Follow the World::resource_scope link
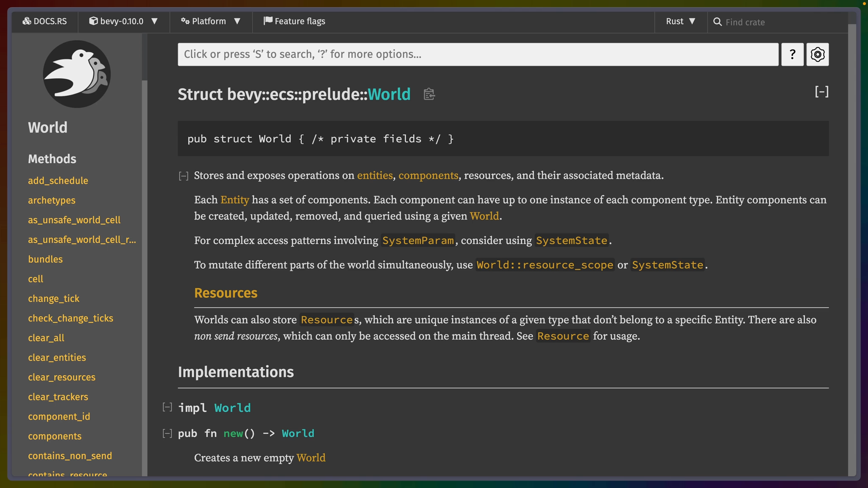The width and height of the screenshot is (868, 488). 545,265
